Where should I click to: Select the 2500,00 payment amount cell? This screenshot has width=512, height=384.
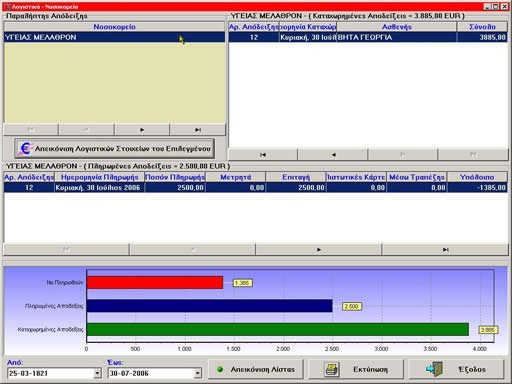click(x=175, y=188)
